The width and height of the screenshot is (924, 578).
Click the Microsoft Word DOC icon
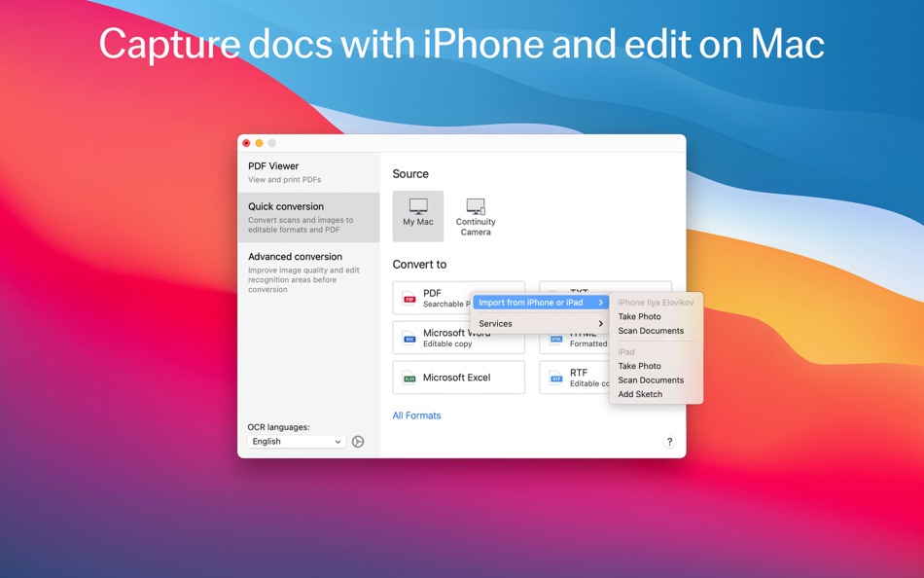point(409,338)
